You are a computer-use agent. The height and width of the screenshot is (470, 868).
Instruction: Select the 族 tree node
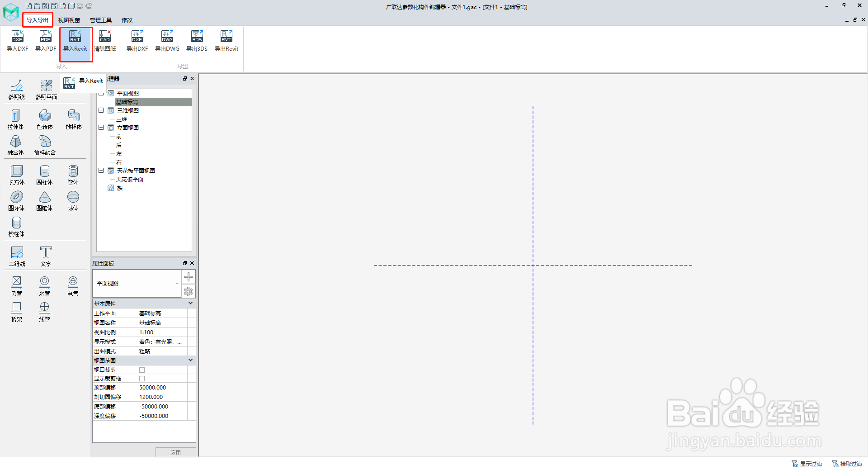pos(120,188)
